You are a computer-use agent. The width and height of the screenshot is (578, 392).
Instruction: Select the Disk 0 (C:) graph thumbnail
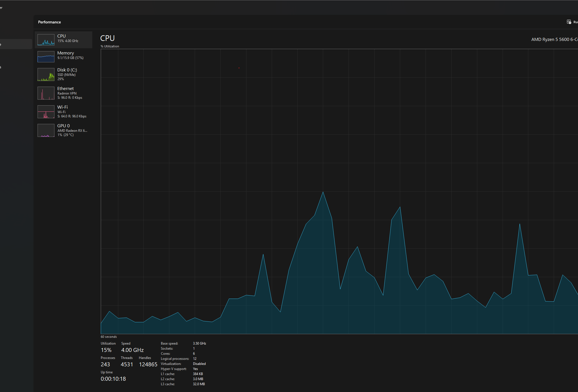click(x=46, y=75)
